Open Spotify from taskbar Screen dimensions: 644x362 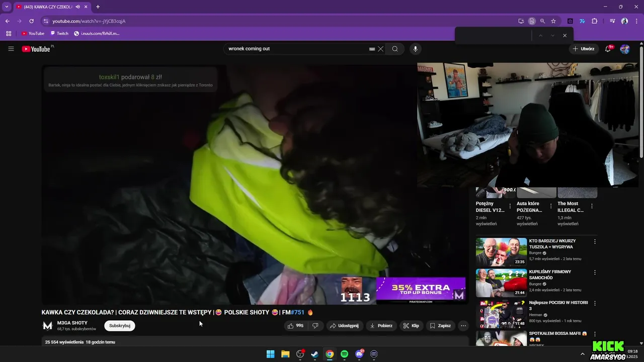pyautogui.click(x=344, y=354)
